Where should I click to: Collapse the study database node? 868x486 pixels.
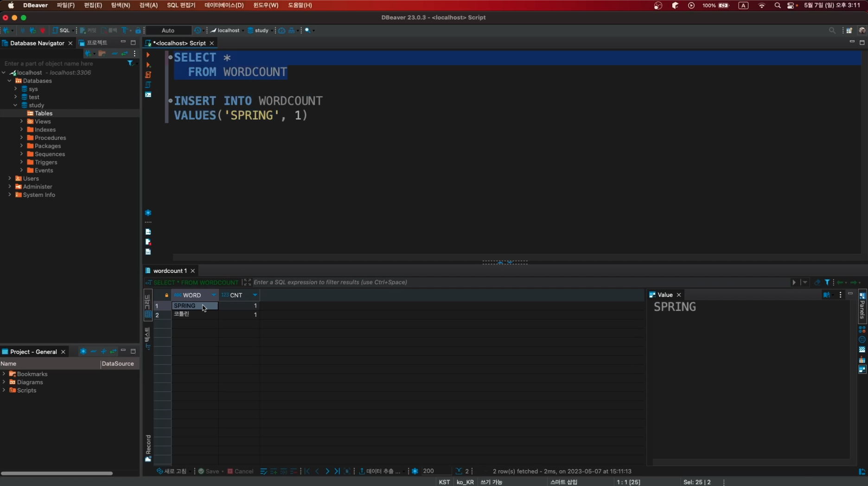tap(15, 105)
